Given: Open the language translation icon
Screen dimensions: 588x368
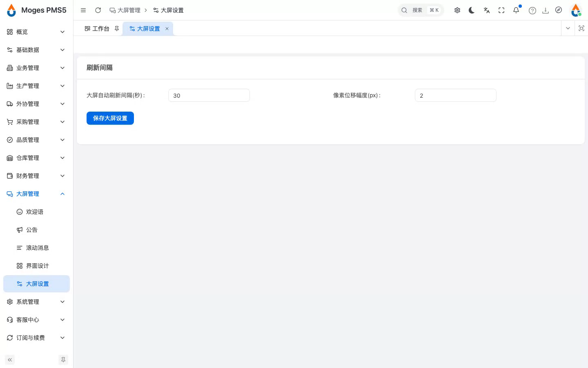Looking at the screenshot, I should point(487,10).
